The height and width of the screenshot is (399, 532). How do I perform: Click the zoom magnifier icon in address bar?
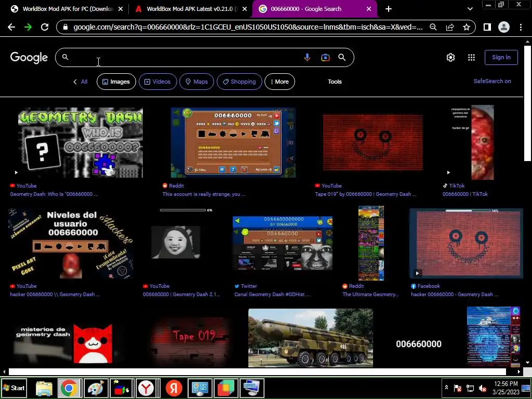click(x=433, y=27)
